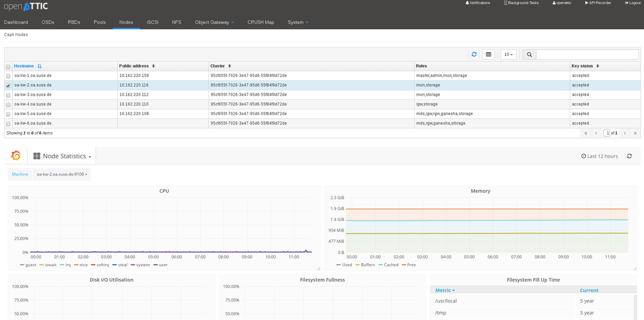Screen dimensions: 644x320
Task: Select checkbox for oa-kw-1.oa.suse.de
Action: coord(8,76)
